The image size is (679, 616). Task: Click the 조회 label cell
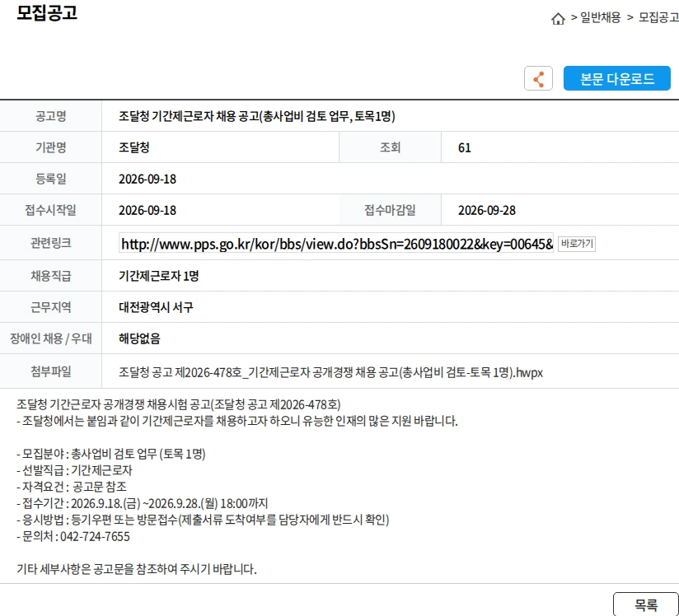[390, 147]
